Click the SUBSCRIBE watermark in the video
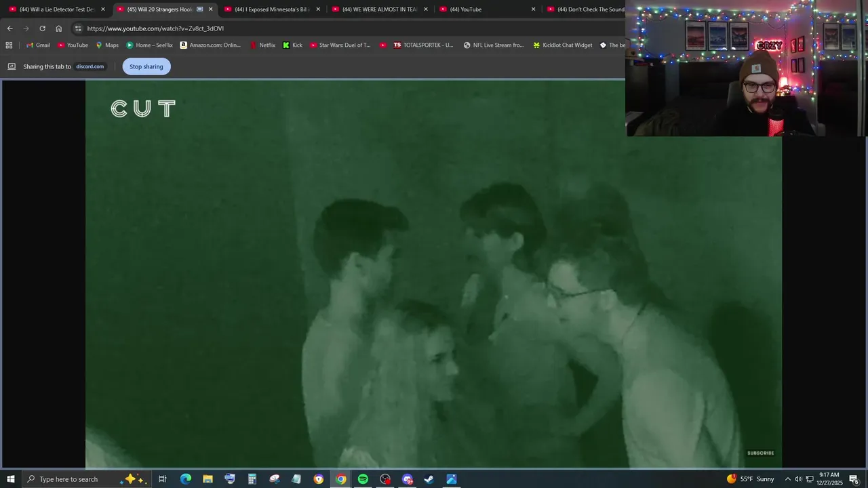Screen dimensions: 868x488 [760, 453]
